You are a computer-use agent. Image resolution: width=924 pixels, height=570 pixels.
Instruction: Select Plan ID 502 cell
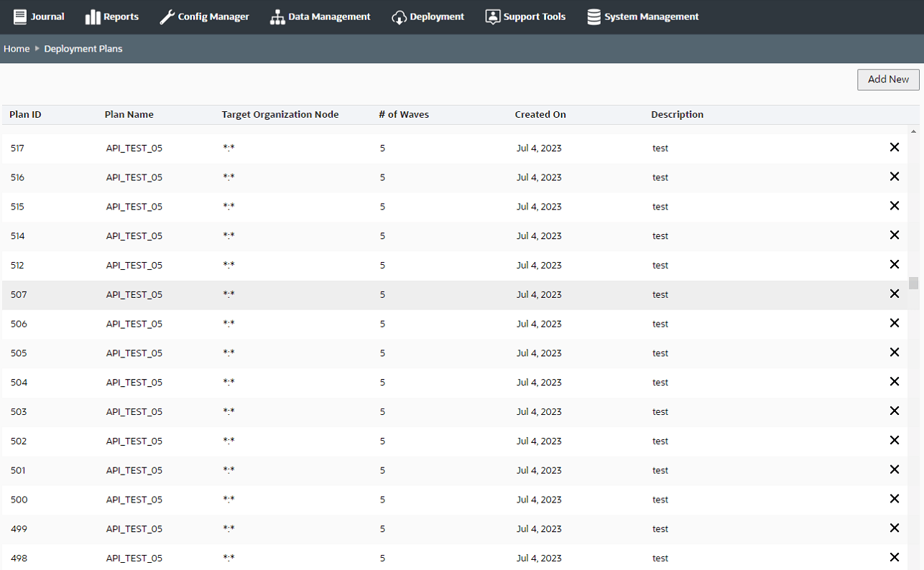(x=19, y=441)
